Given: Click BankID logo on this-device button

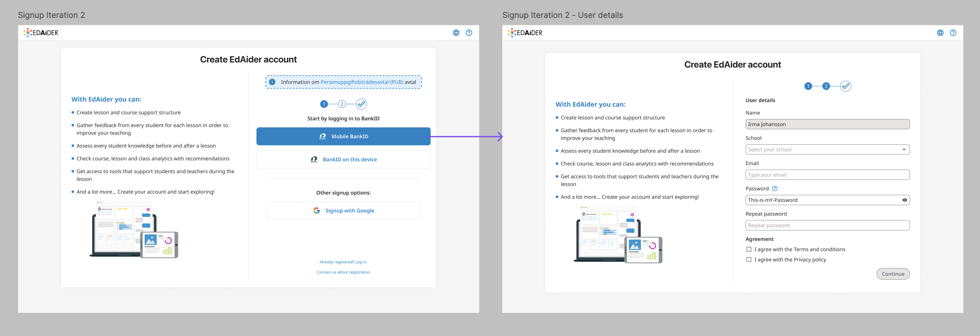Looking at the screenshot, I should point(314,160).
